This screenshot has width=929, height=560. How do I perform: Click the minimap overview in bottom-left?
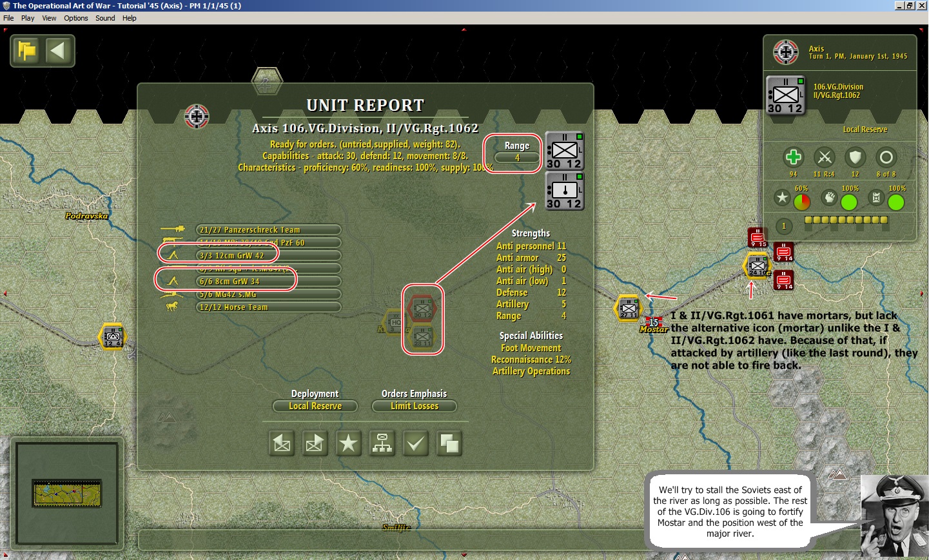click(x=67, y=494)
